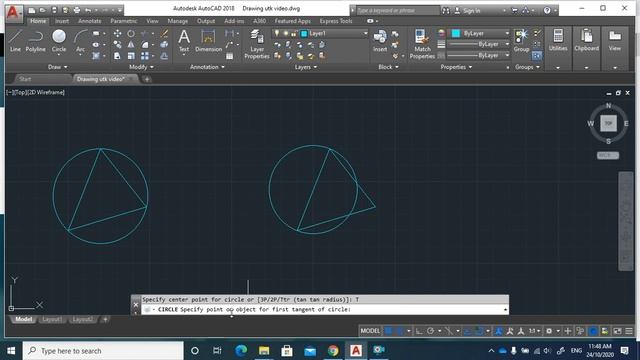Click the Group tool
640x360 pixels.
[x=521, y=40]
